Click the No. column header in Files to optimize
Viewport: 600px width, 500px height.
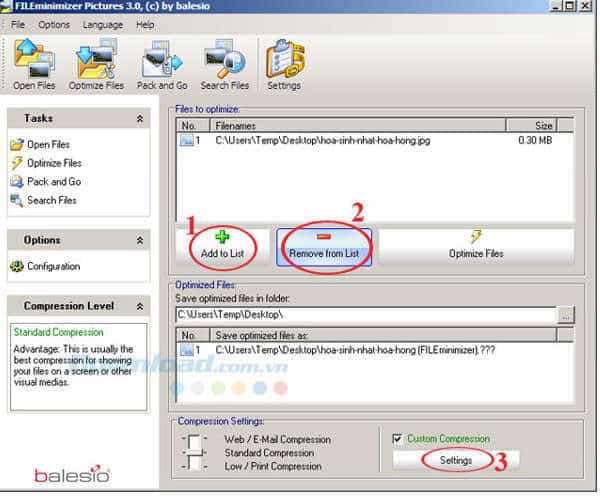[x=193, y=125]
